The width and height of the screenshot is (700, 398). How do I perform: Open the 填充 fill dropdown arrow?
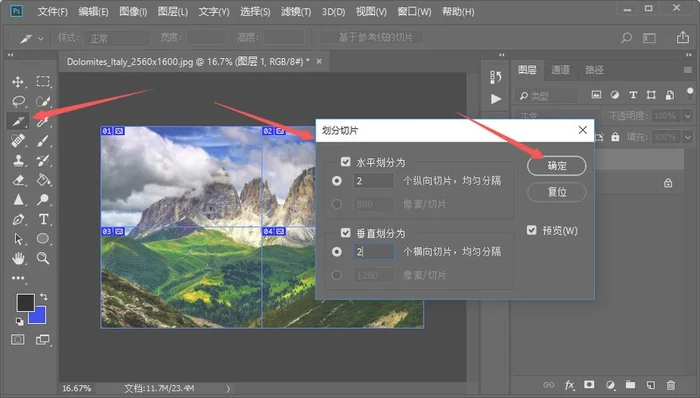click(688, 137)
